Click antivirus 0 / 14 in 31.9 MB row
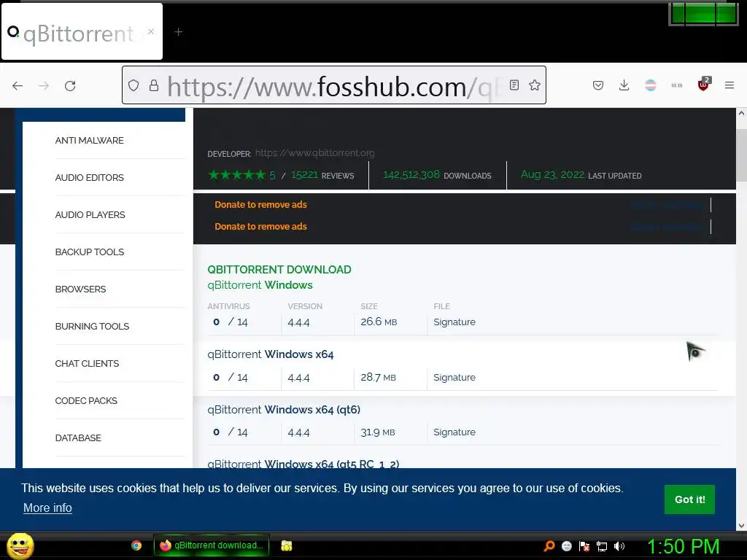The height and width of the screenshot is (560, 747). click(231, 432)
